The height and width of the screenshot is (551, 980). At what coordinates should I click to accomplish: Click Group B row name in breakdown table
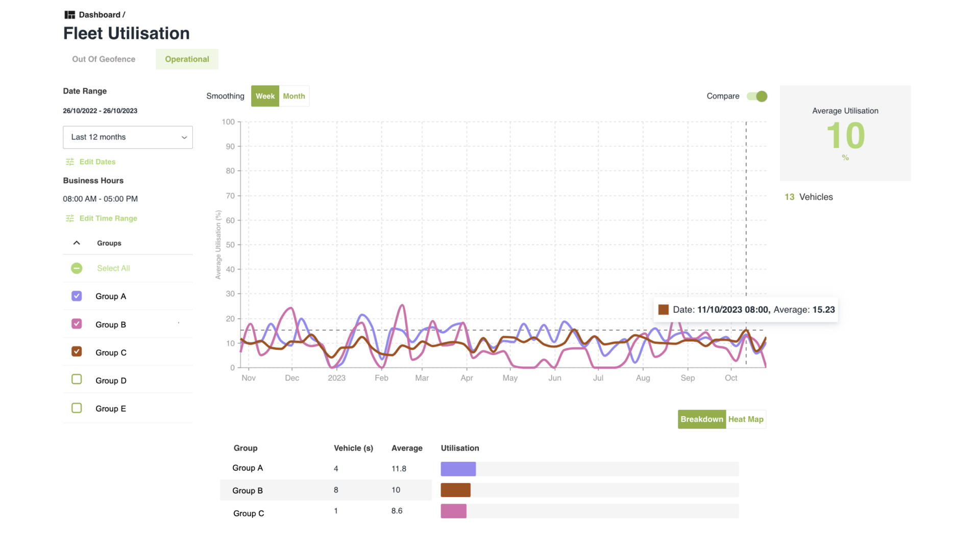click(248, 490)
